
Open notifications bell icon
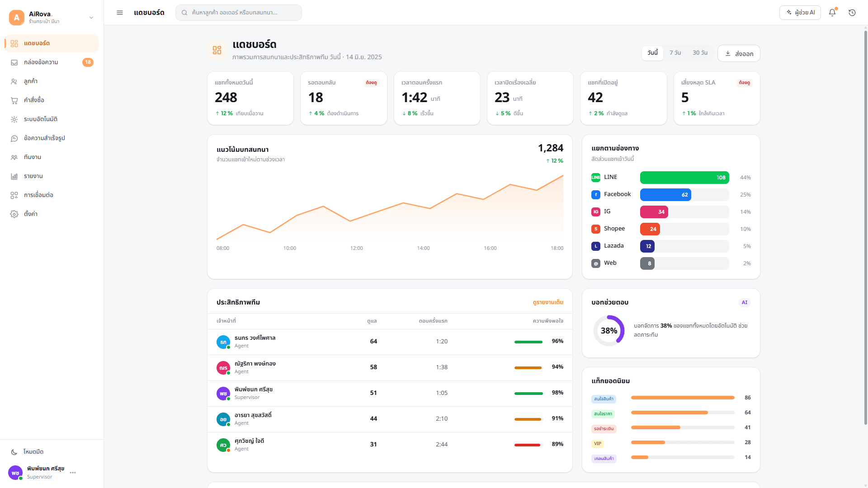tap(832, 13)
